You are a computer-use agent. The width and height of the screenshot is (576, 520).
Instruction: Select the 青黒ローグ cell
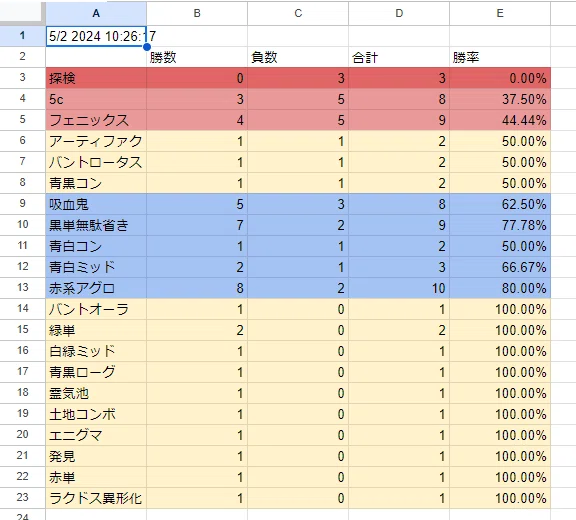pos(96,372)
